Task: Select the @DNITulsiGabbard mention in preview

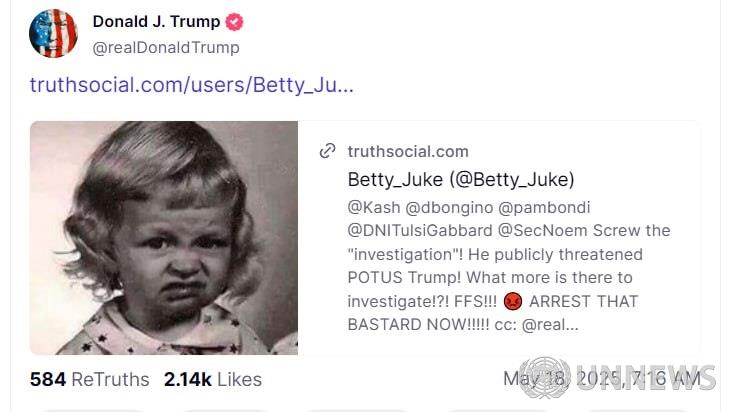Action: pyautogui.click(x=420, y=230)
